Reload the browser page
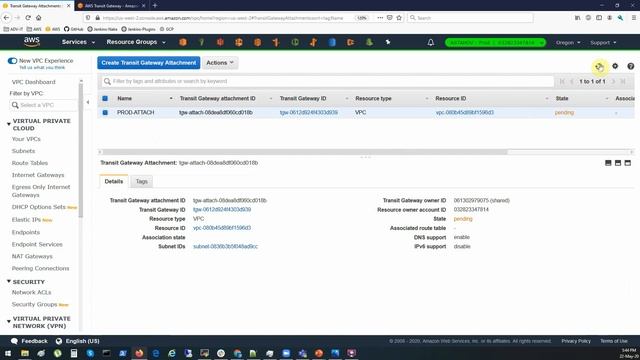The width and height of the screenshot is (640, 360). pos(28,18)
